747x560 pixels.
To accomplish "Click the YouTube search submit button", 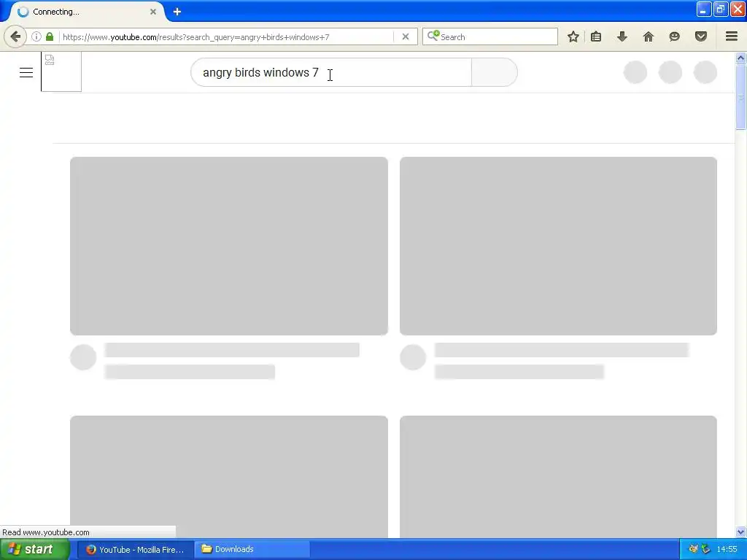I will [x=495, y=72].
